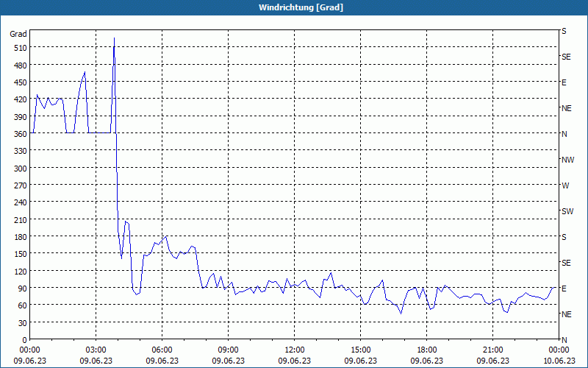Select the S compass label level with 180
Screen dimensions: 588x368
click(x=564, y=237)
